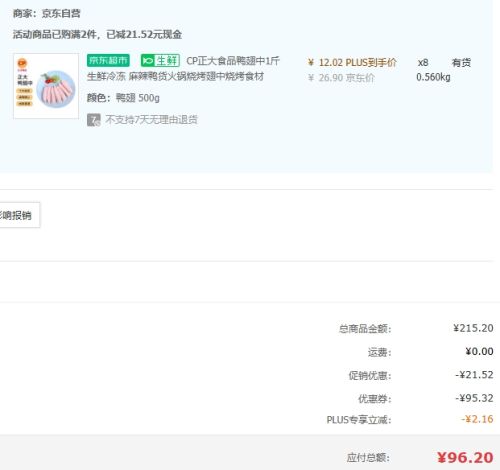This screenshot has height=470, width=500.
Task: Click the 商家: 京东自营 merchant label
Action: point(47,14)
